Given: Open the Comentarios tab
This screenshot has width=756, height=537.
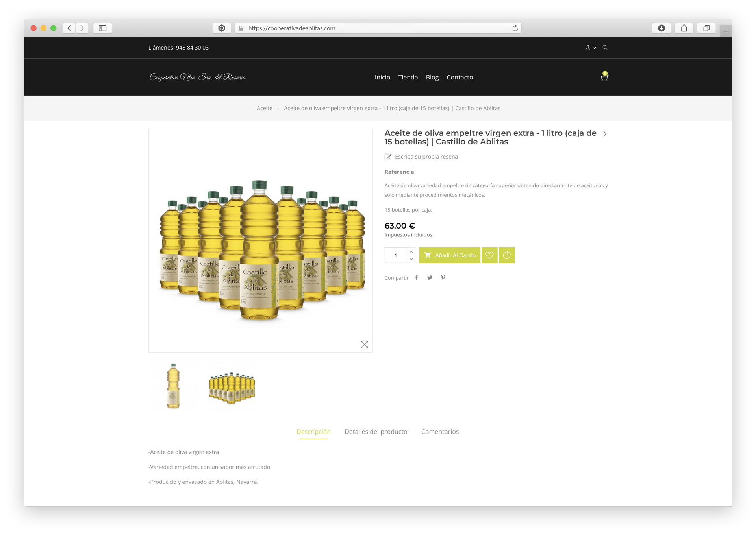Looking at the screenshot, I should 440,432.
